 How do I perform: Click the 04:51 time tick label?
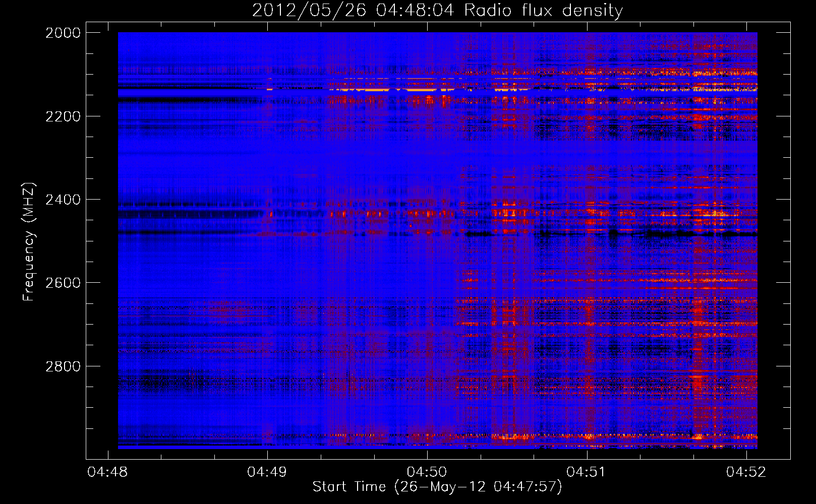(x=587, y=472)
